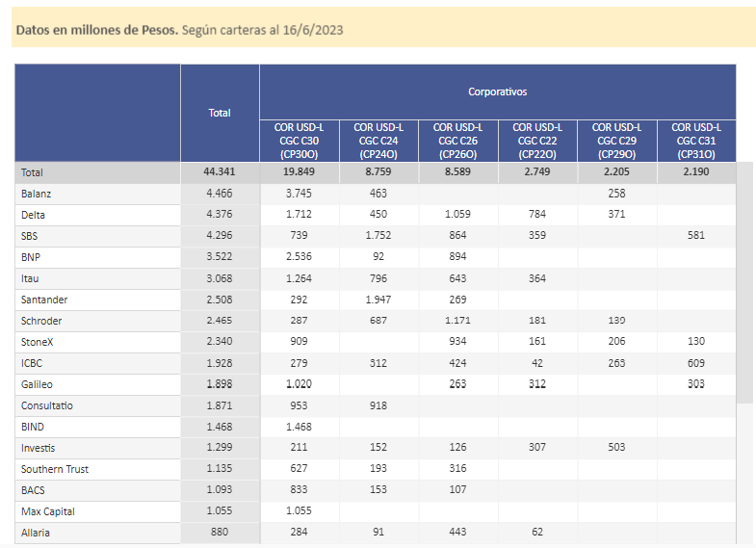This screenshot has width=756, height=548.
Task: Click the CGC C22 (CP22O) column header
Action: (537, 140)
